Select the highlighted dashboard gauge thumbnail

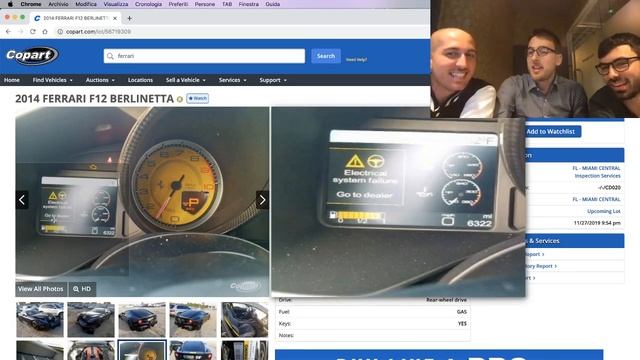(x=142, y=350)
